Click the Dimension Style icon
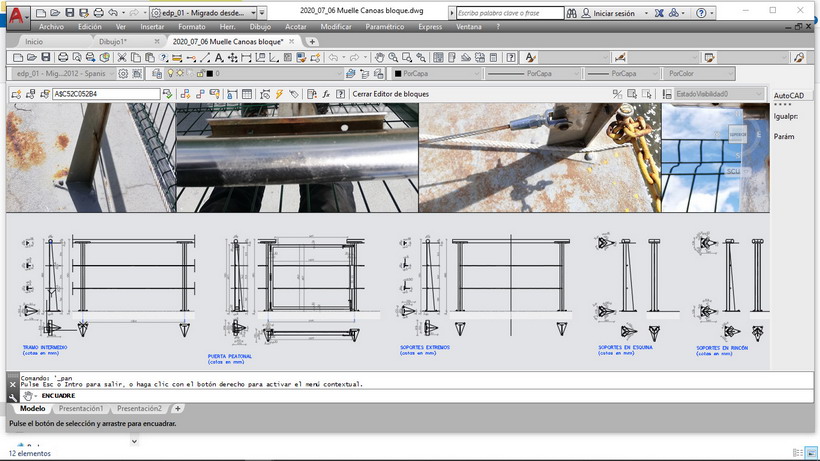 click(620, 57)
